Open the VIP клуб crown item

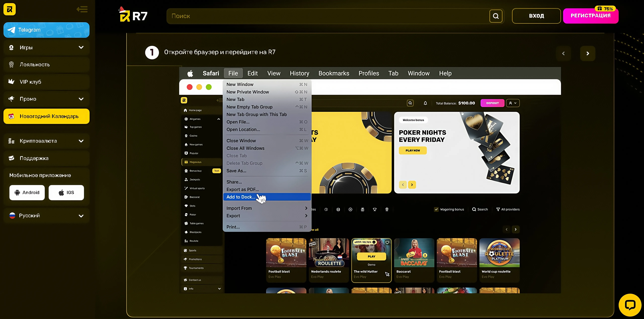coord(47,82)
